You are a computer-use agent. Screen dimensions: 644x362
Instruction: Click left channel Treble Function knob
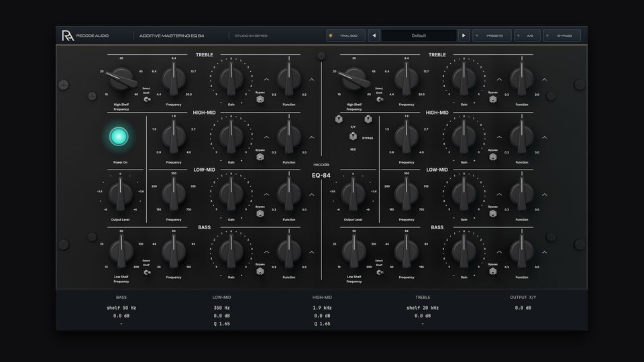288,79
